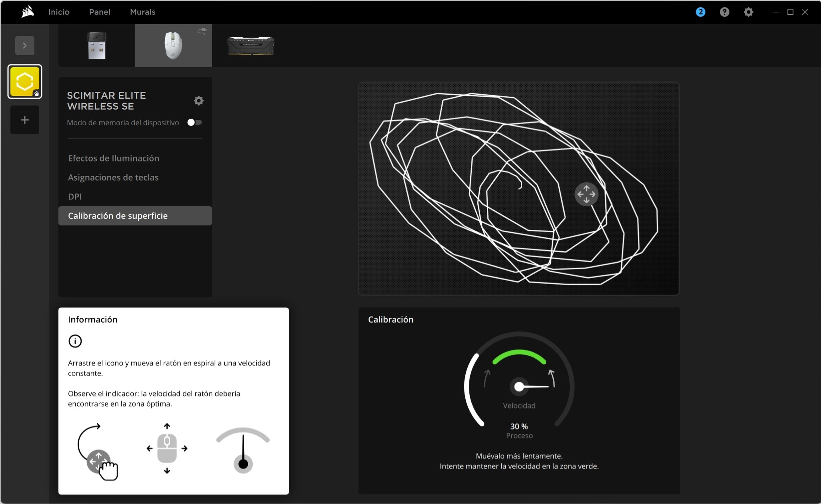Viewport: 821px width, 504px height.
Task: Open Scimitar Elite device settings gear
Action: [x=198, y=100]
